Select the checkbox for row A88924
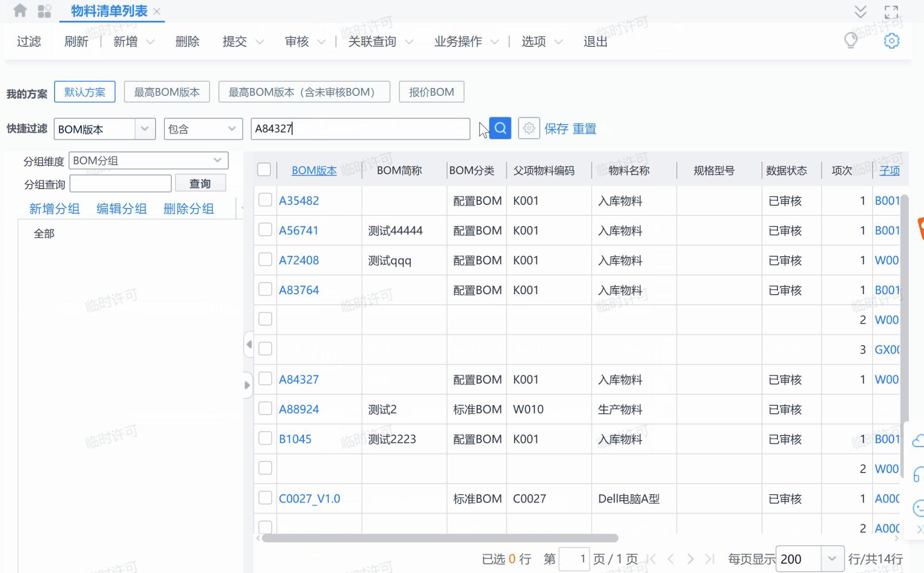The width and height of the screenshot is (924, 573). click(265, 409)
